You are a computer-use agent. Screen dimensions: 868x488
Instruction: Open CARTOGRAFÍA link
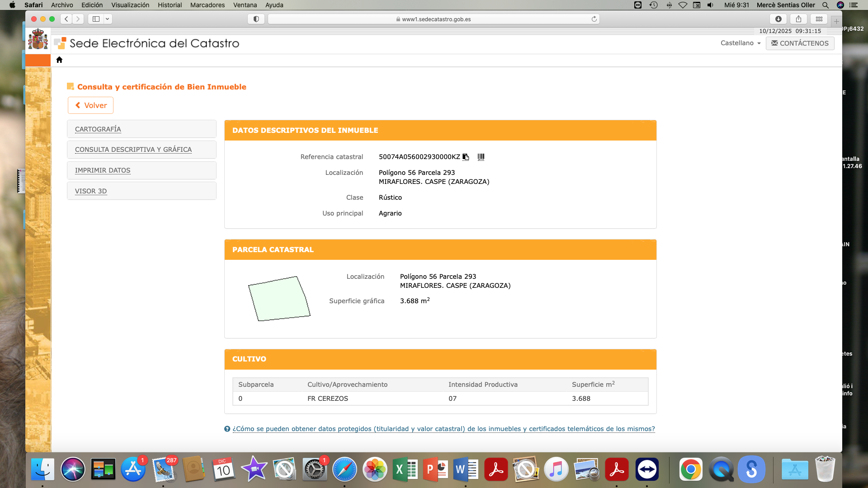point(98,129)
